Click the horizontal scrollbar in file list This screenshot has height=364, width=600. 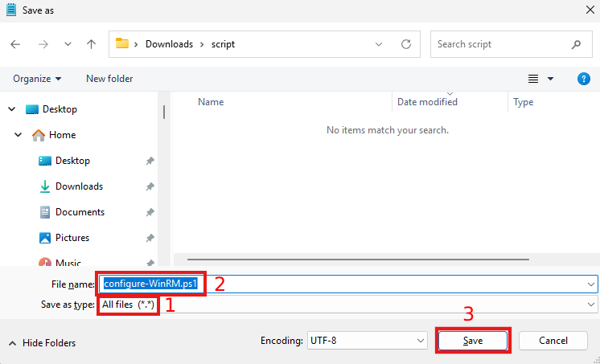pyautogui.click(x=358, y=259)
